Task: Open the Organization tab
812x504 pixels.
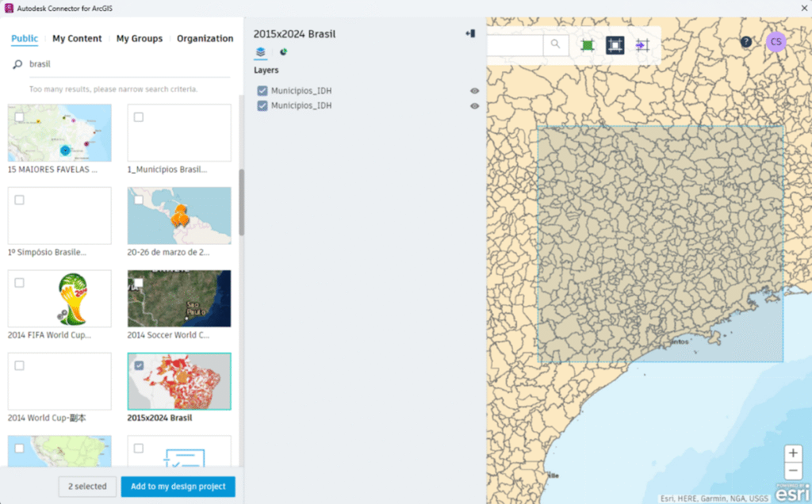Action: 205,38
